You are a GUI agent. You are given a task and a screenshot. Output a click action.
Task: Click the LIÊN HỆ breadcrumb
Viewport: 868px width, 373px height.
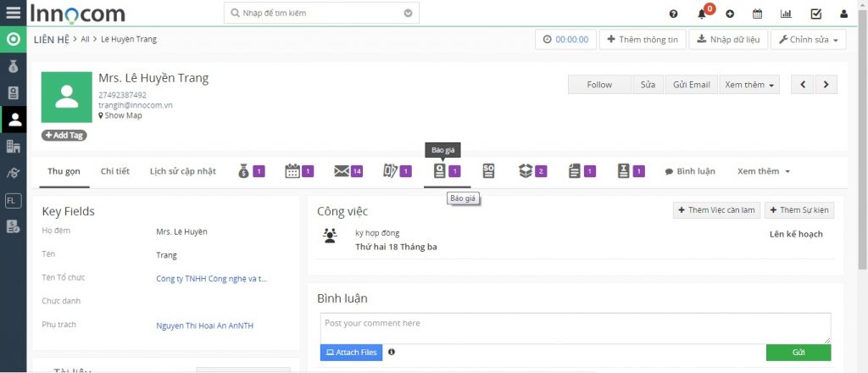click(x=52, y=39)
